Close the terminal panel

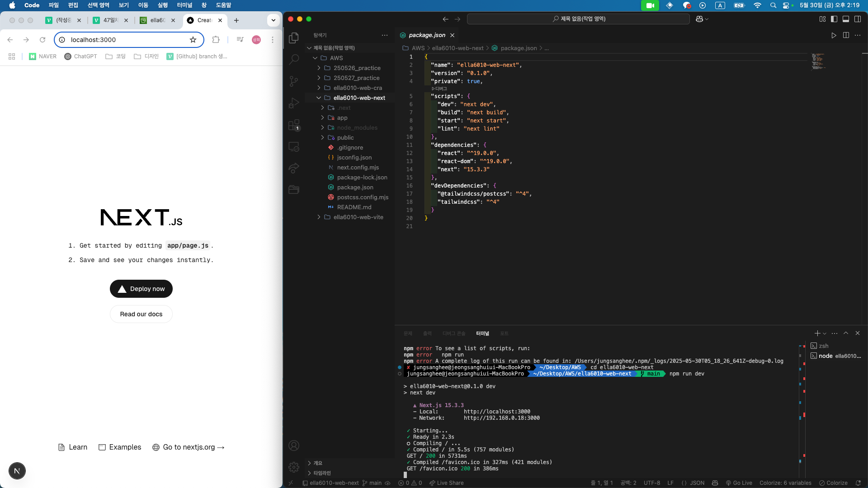coord(858,333)
